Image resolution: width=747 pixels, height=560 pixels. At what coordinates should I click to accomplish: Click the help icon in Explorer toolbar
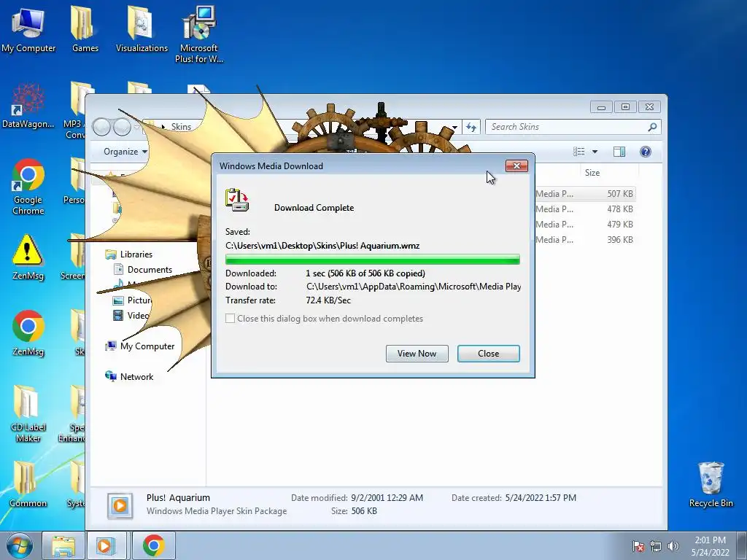tap(646, 152)
